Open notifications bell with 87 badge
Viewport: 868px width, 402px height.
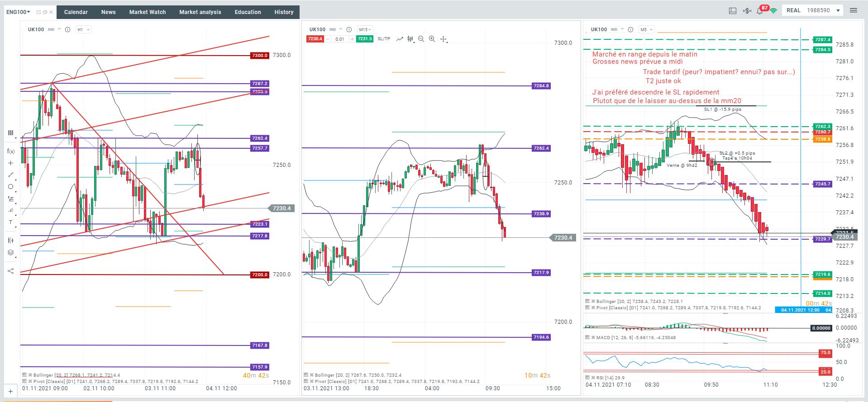760,10
